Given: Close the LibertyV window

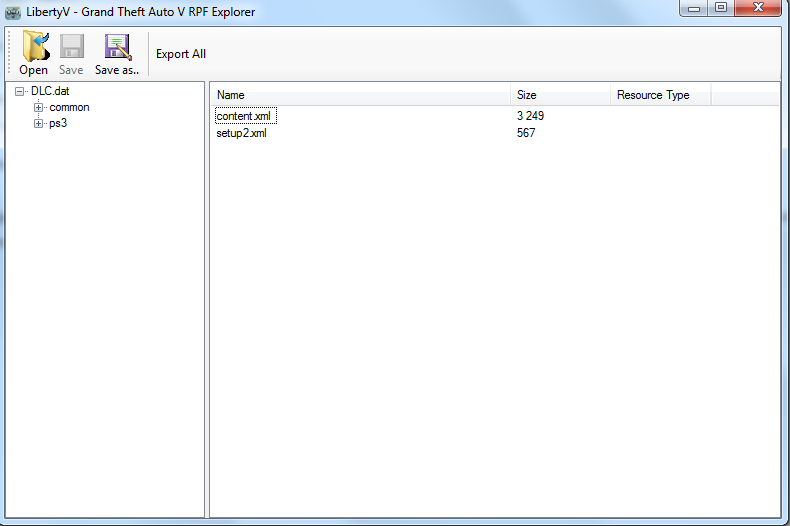Looking at the screenshot, I should (758, 8).
